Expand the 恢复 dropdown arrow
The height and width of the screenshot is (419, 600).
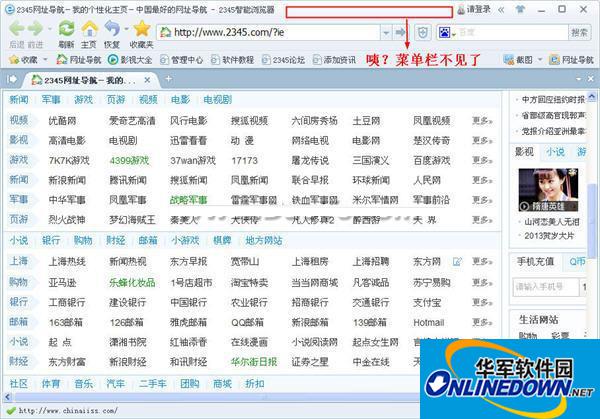point(126,29)
